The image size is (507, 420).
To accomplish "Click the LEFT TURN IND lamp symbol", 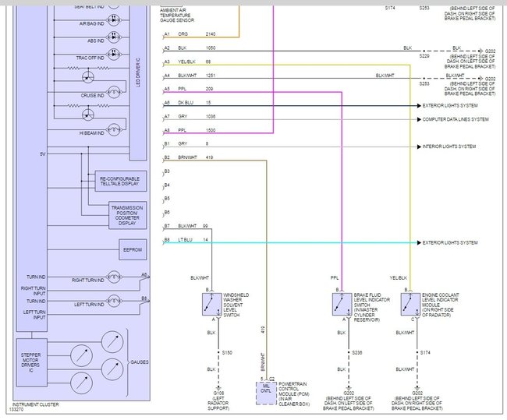I will pos(114,301).
